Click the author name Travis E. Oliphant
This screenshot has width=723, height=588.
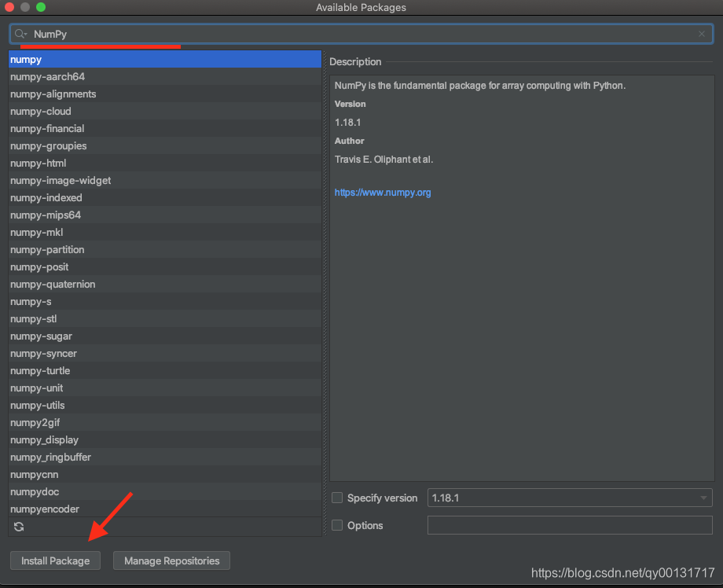[x=384, y=160]
